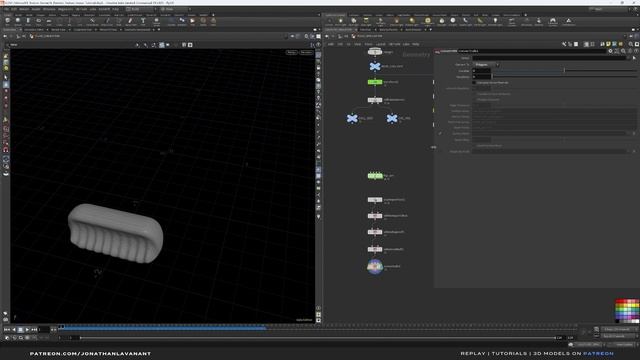Open the Build desktop selector dropdown

tap(140, 9)
